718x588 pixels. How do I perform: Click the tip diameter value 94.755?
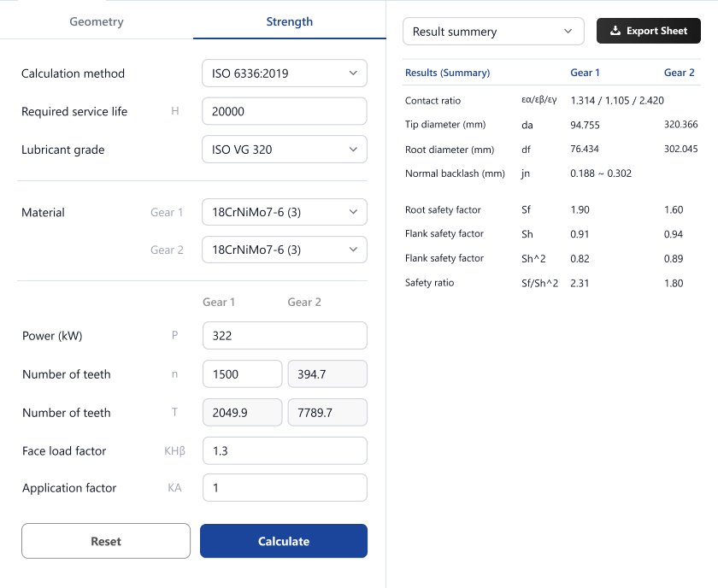tap(585, 125)
